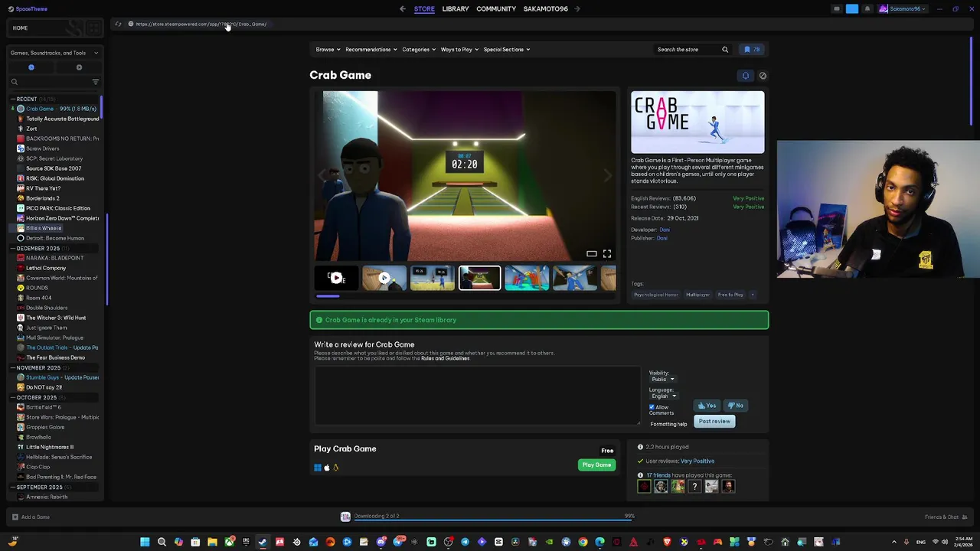Screen dimensions: 980x551
Task: Switch media viewer to theater mode icon
Action: click(592, 254)
